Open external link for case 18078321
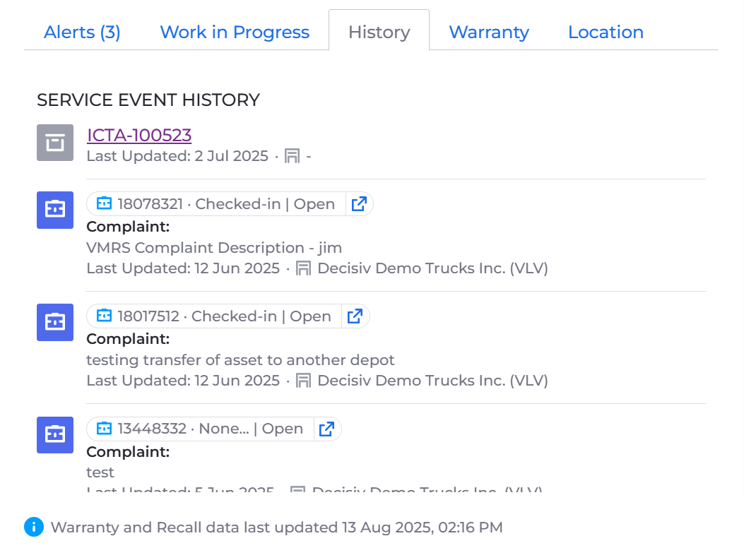The image size is (744, 560). pos(359,204)
